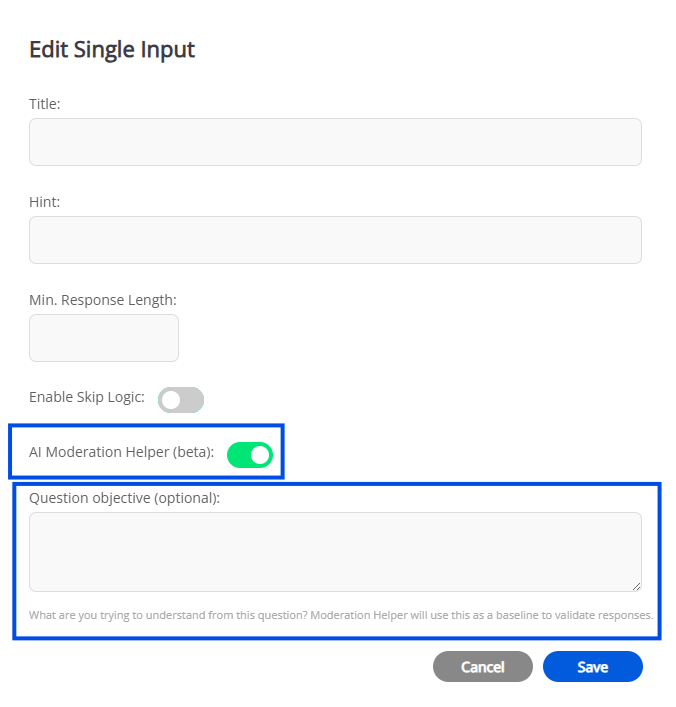Save the single input settings
The image size is (676, 707).
coord(592,667)
